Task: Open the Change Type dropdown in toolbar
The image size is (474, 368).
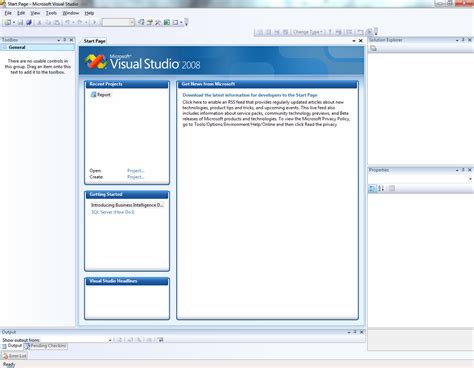Action: tap(308, 32)
